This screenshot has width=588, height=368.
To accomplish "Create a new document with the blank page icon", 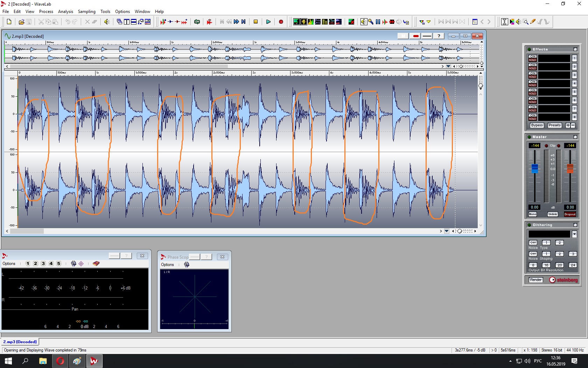I will click(9, 22).
